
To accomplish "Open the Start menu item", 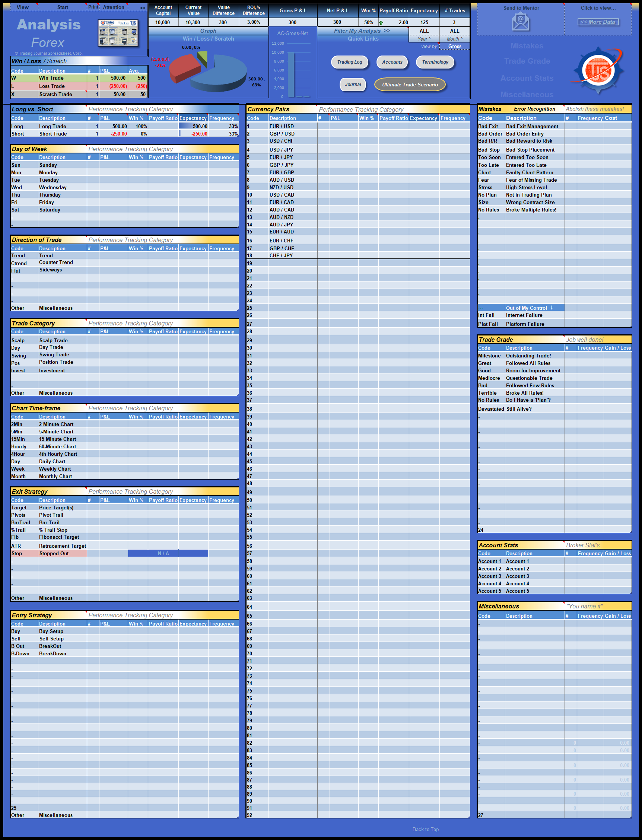I will [63, 7].
